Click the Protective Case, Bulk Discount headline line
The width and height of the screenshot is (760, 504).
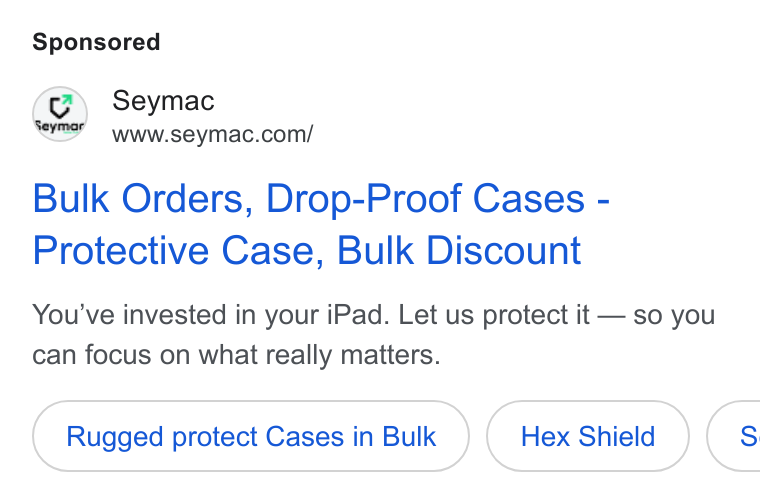click(x=306, y=251)
